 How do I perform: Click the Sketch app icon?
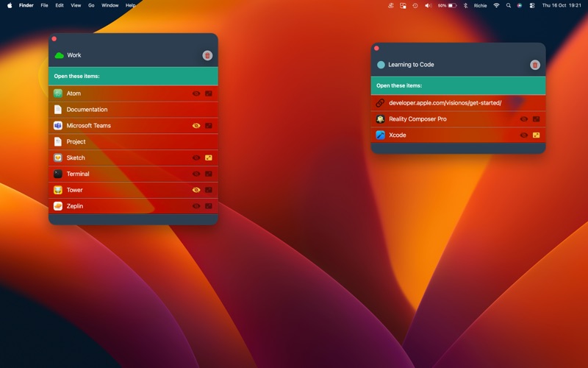pyautogui.click(x=58, y=158)
